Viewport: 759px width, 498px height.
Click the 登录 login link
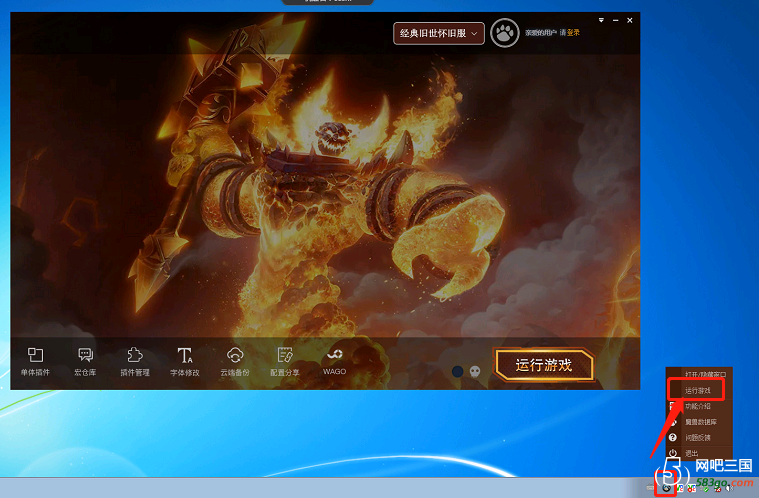click(x=574, y=33)
